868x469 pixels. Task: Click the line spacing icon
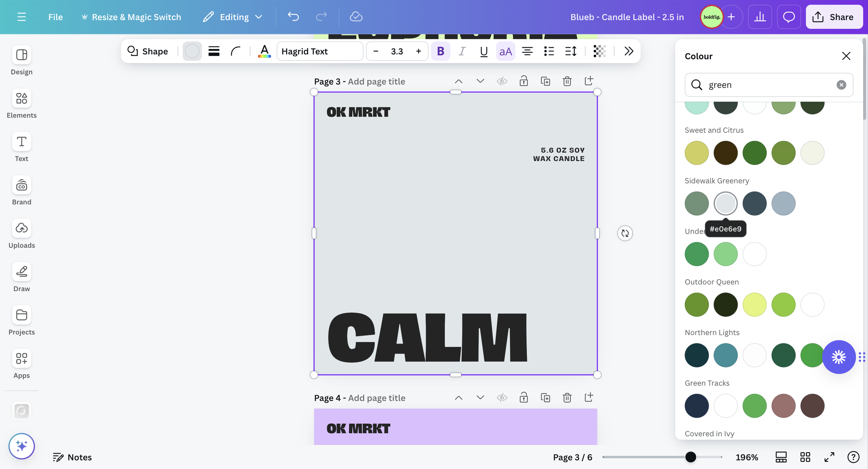tap(570, 51)
